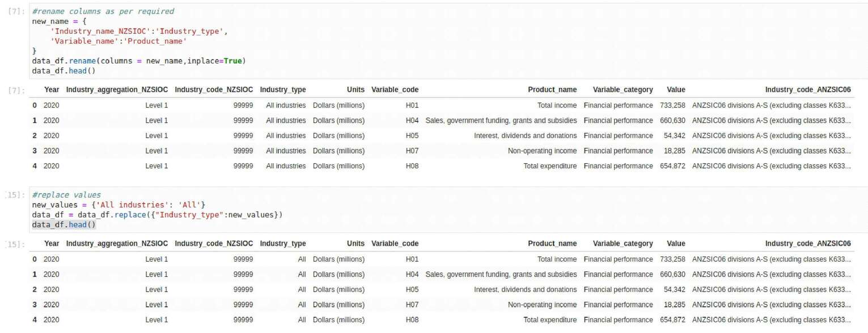Select the Year column header in first output

(x=52, y=89)
